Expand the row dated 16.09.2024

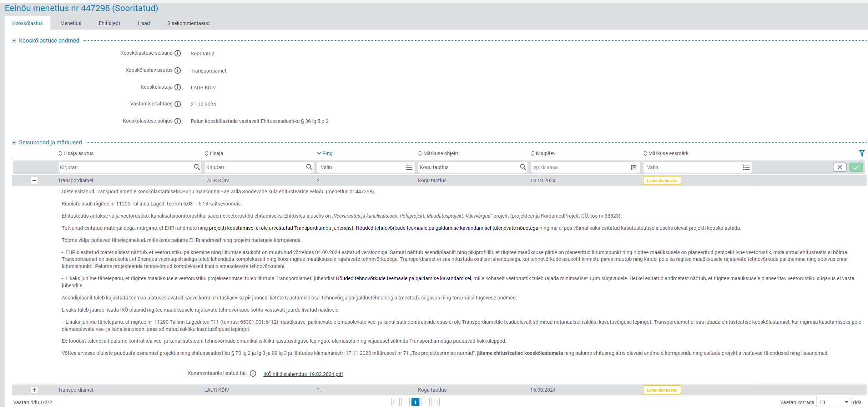34,390
